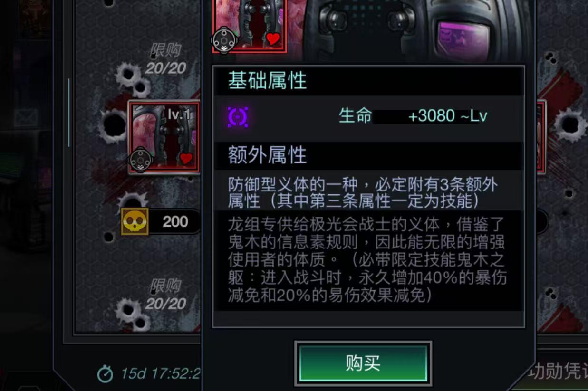Tap the red heart on lv.1 item
This screenshot has height=391, width=588.
(186, 158)
